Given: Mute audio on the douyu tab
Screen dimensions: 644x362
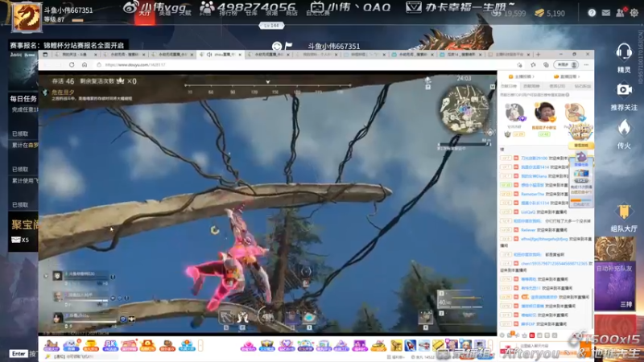Looking at the screenshot, I should tap(209, 54).
